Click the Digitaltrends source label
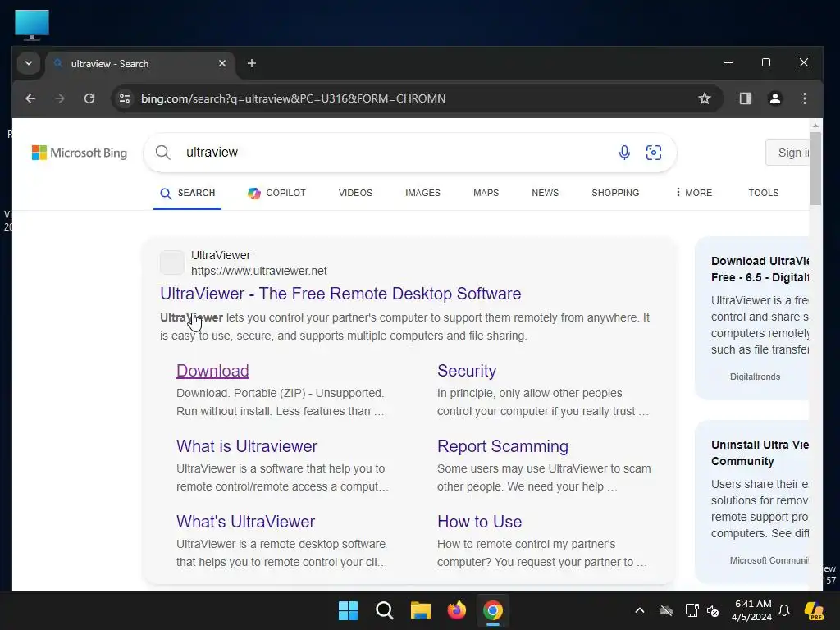Viewport: 840px width, 630px height. pos(755,377)
